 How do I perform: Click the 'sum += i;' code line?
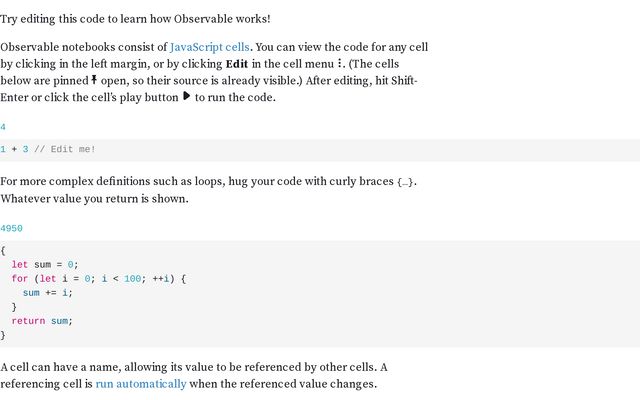[x=48, y=293]
